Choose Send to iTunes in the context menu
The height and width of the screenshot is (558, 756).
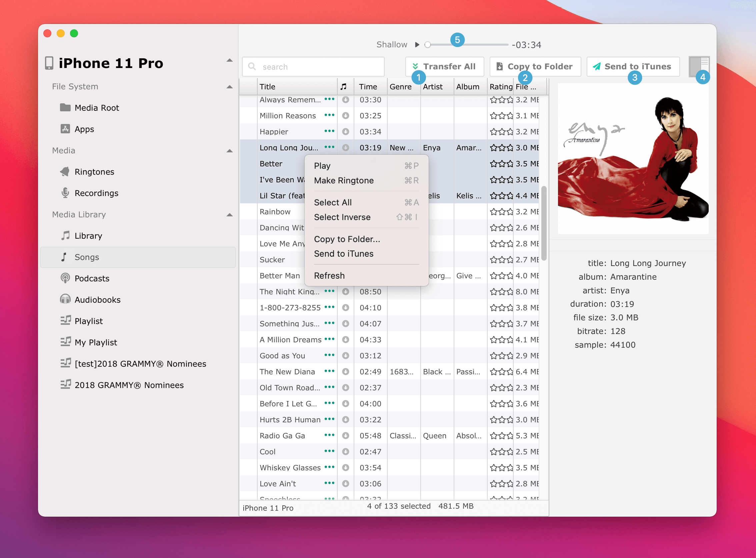pyautogui.click(x=367, y=254)
